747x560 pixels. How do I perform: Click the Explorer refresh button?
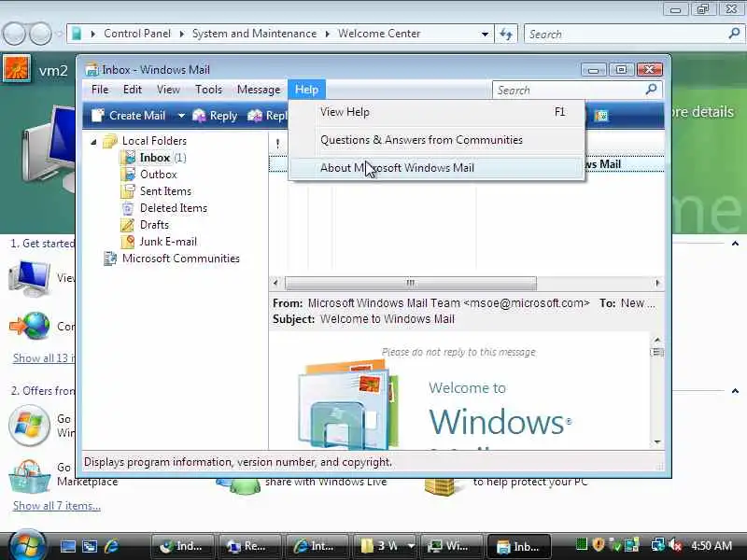coord(505,34)
